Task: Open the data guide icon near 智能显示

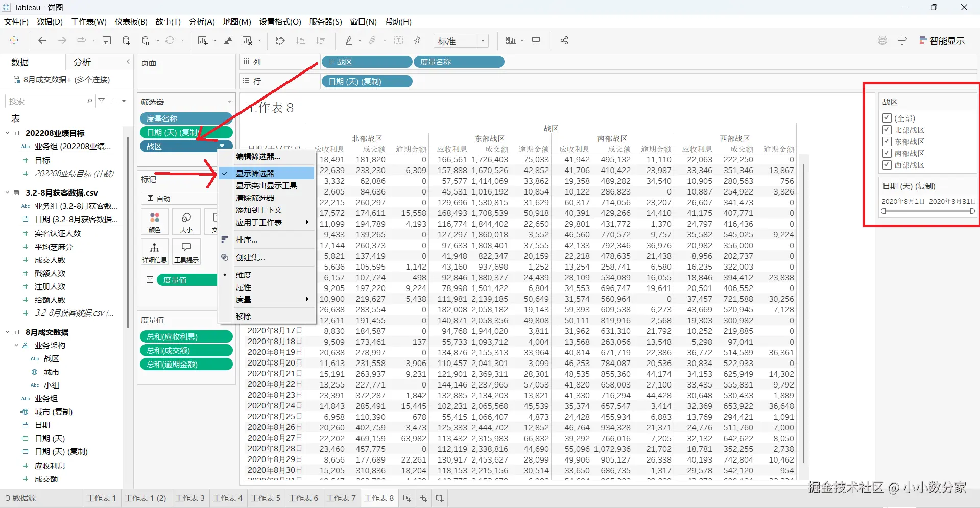Action: pyautogui.click(x=902, y=40)
